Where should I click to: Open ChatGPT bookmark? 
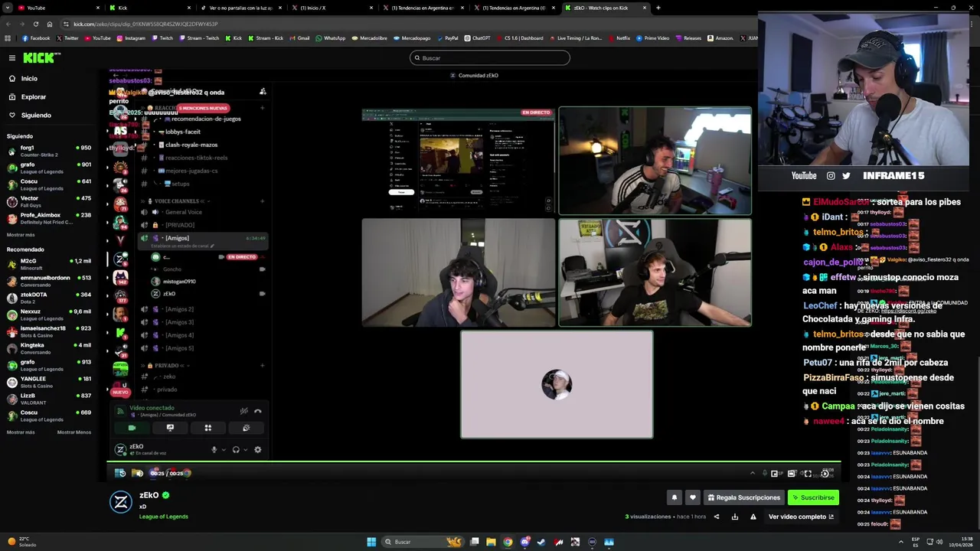(x=477, y=38)
